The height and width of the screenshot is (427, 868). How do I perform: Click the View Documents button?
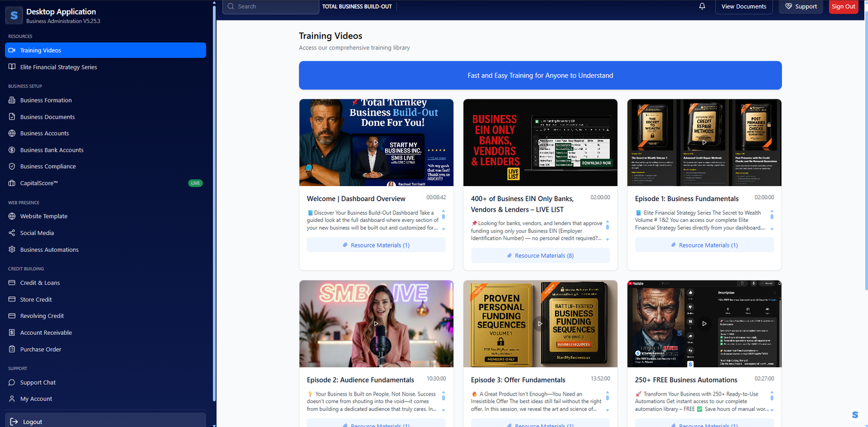pos(743,7)
